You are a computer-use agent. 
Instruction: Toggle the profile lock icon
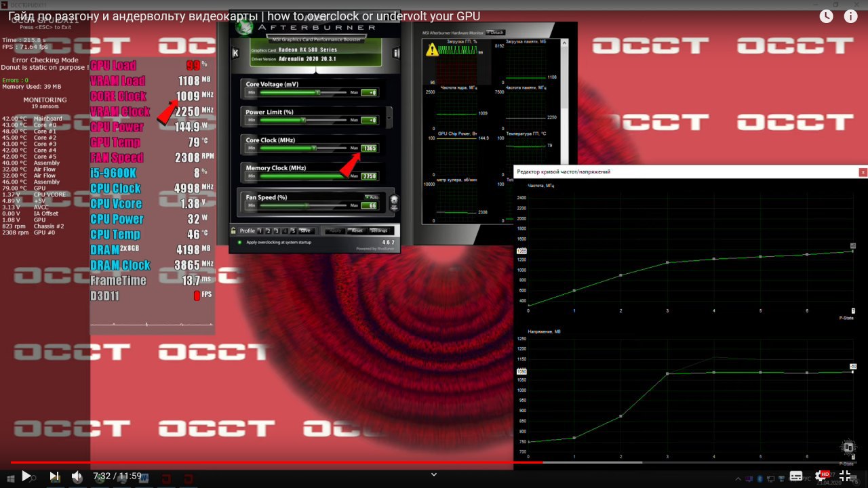tap(233, 230)
